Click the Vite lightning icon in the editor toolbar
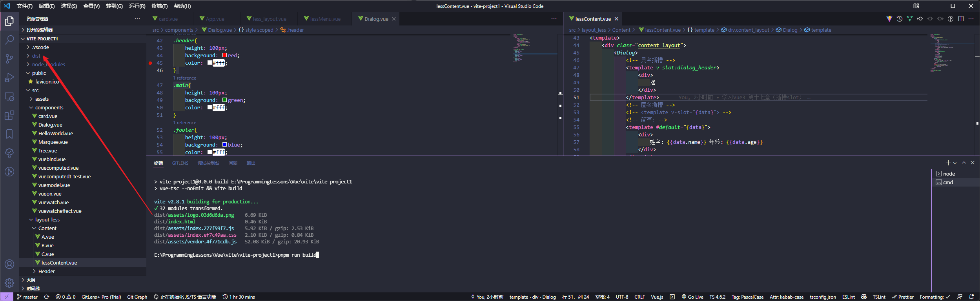The width and height of the screenshot is (980, 301). click(889, 18)
